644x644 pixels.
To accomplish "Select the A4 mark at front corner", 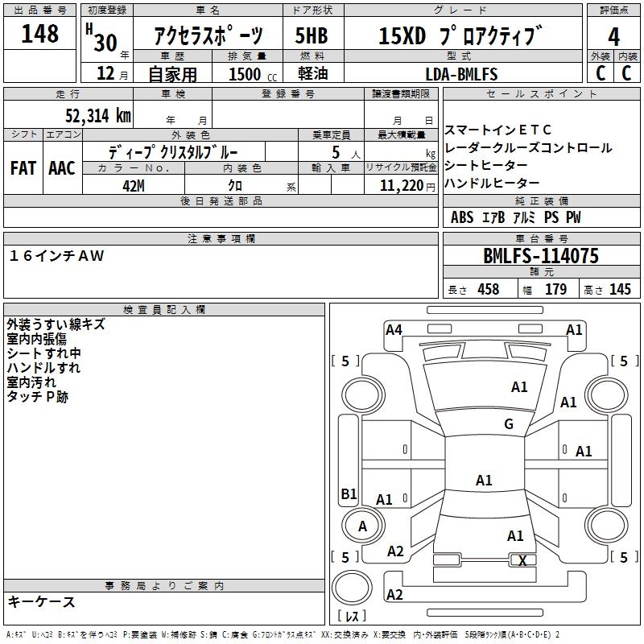I will [x=394, y=330].
